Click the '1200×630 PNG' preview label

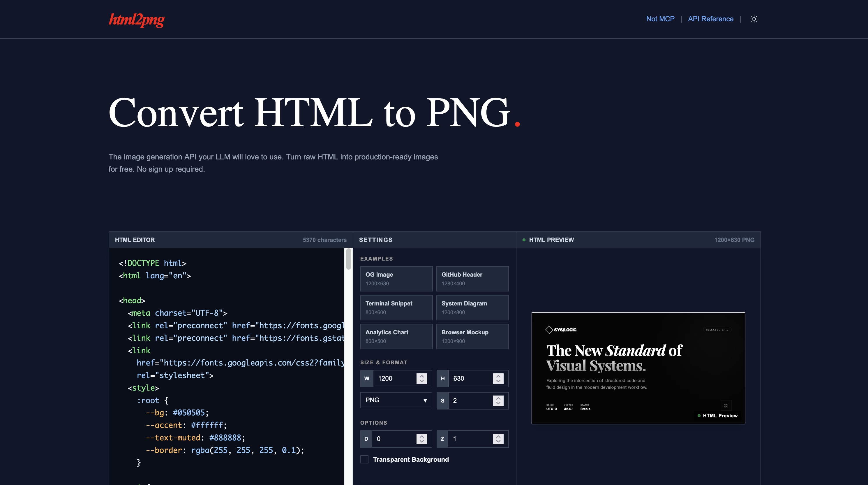click(x=734, y=240)
